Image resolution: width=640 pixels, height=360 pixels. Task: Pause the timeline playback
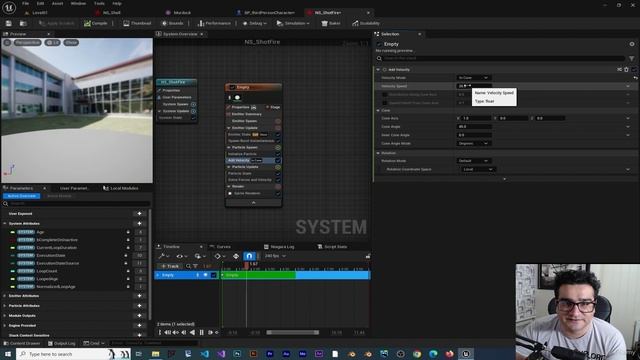click(x=201, y=333)
